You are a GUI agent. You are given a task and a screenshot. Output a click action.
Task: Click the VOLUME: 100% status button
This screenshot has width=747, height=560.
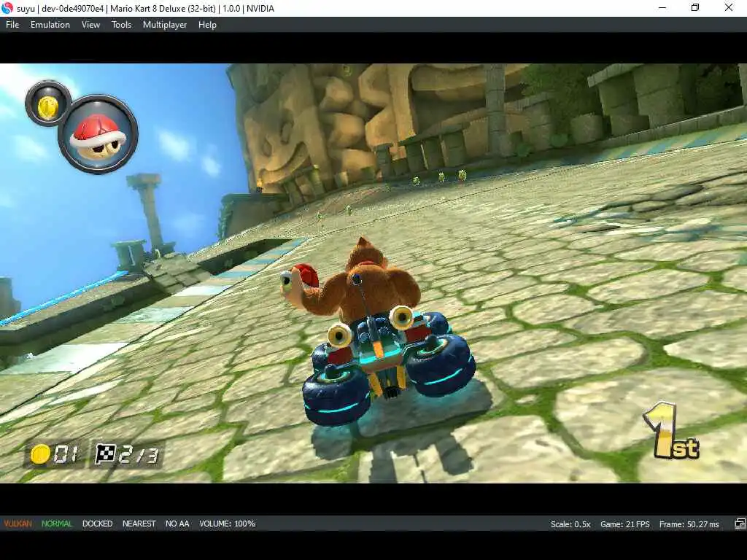click(x=228, y=524)
